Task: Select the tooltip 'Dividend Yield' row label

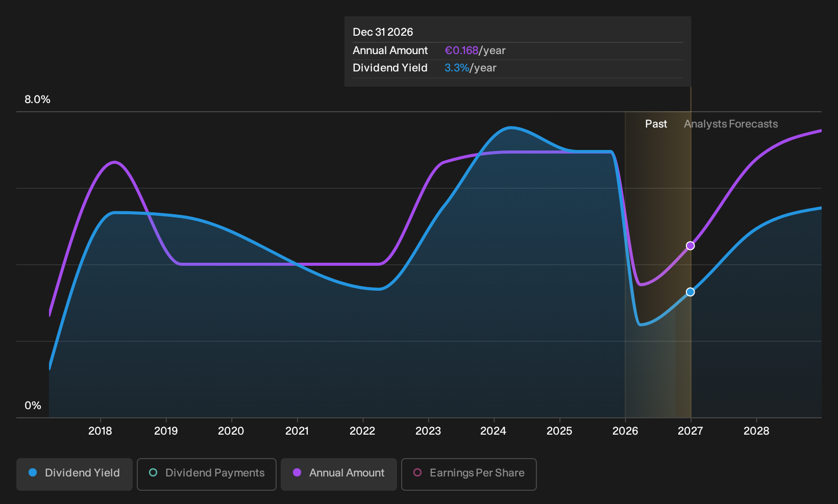Action: click(390, 68)
